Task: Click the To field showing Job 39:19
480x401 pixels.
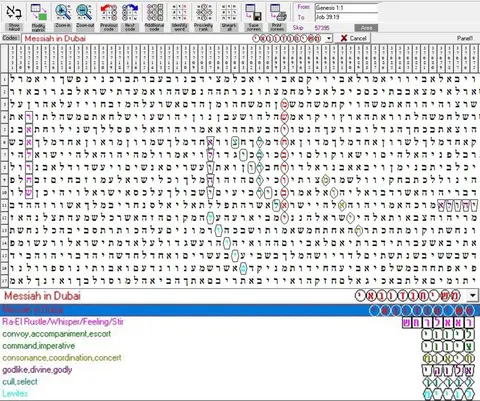Action: pyautogui.click(x=346, y=17)
